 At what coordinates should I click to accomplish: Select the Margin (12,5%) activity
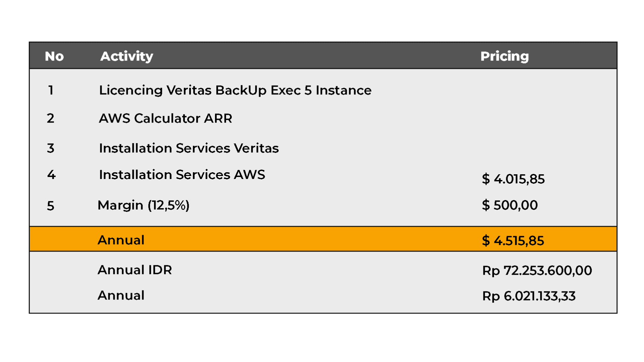click(144, 205)
